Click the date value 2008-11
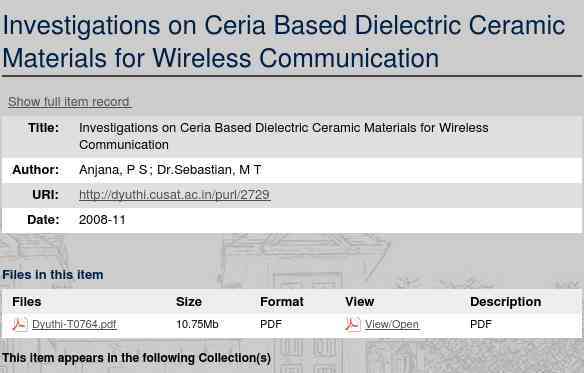The width and height of the screenshot is (584, 373). click(x=102, y=220)
